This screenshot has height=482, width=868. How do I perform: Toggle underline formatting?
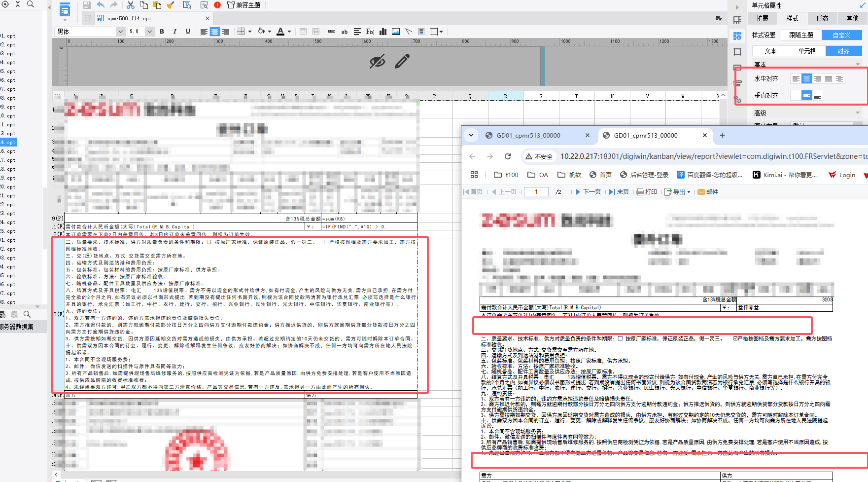click(188, 32)
